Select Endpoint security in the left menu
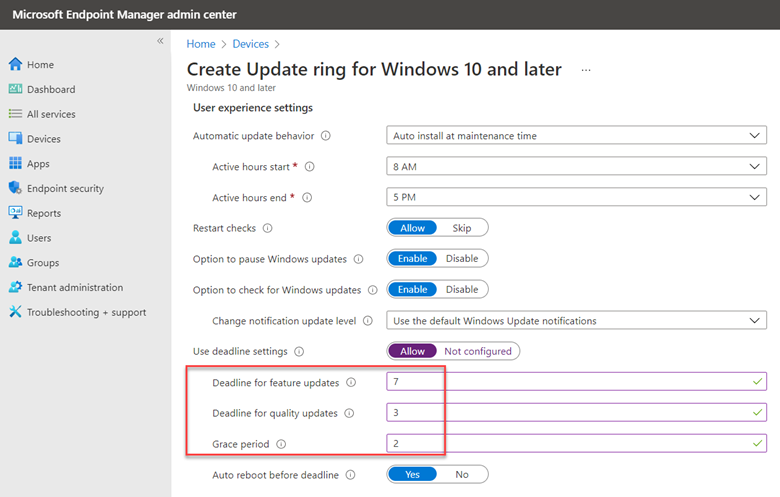780x497 pixels. pos(65,189)
